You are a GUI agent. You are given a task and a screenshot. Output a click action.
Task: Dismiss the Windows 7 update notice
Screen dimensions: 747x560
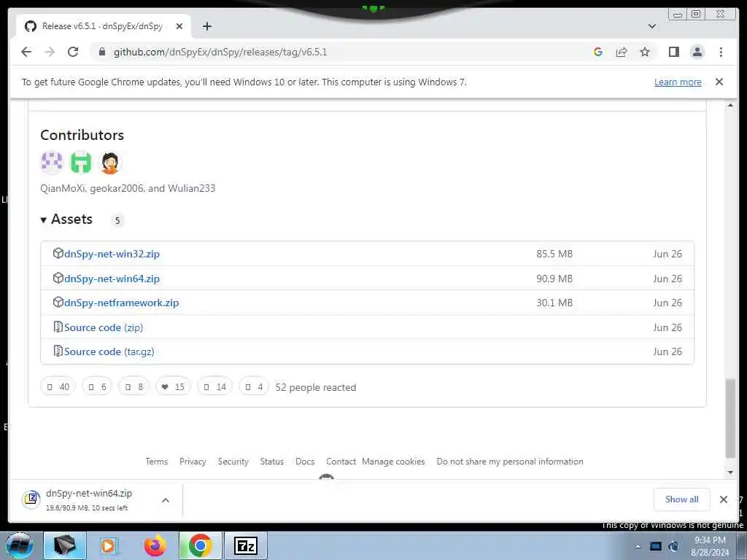719,82
